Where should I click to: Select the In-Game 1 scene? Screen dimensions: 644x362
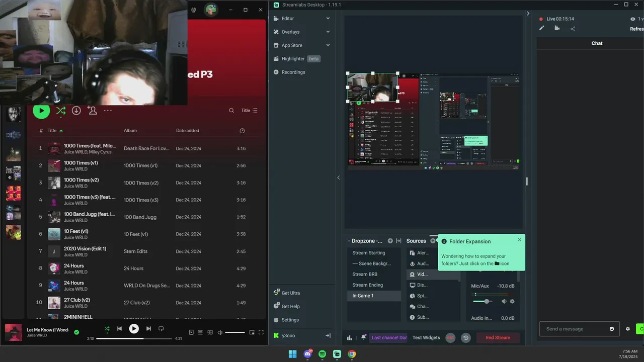374,296
